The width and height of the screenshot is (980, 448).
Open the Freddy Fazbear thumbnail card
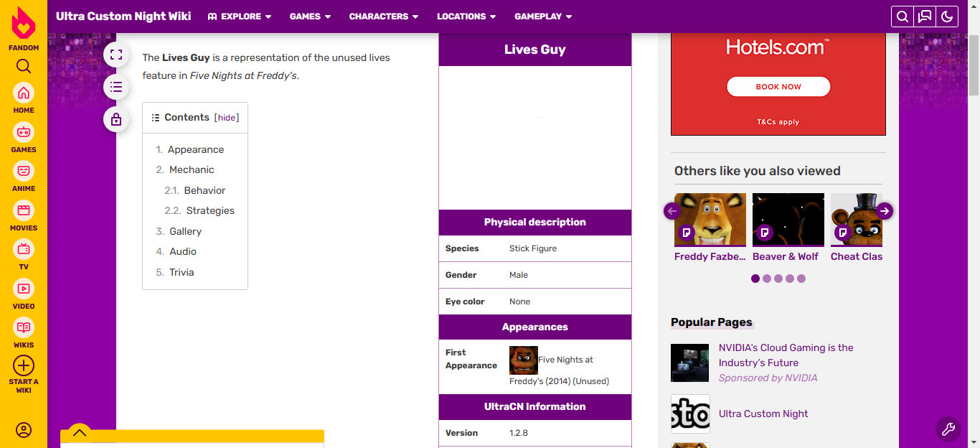pos(710,228)
